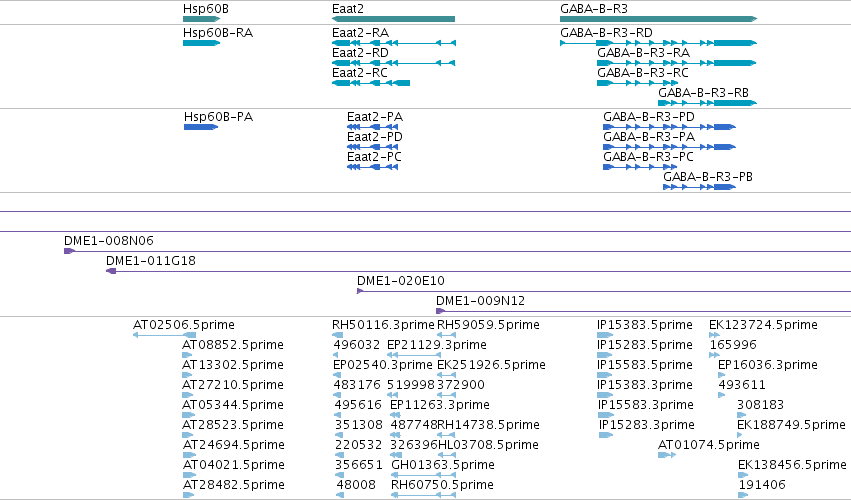The width and height of the screenshot is (851, 500).
Task: Select the 220532 EST label
Action: pos(358,445)
